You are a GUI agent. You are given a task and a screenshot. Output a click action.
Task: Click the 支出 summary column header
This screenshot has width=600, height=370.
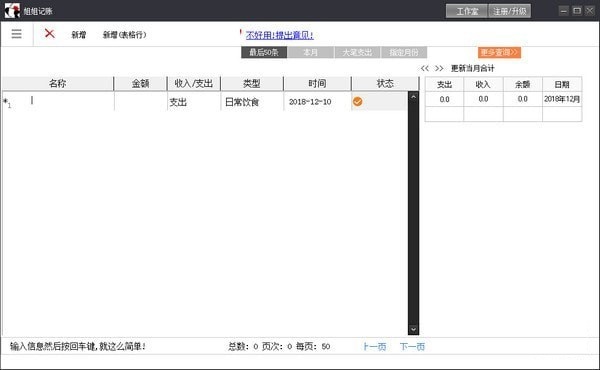click(444, 85)
